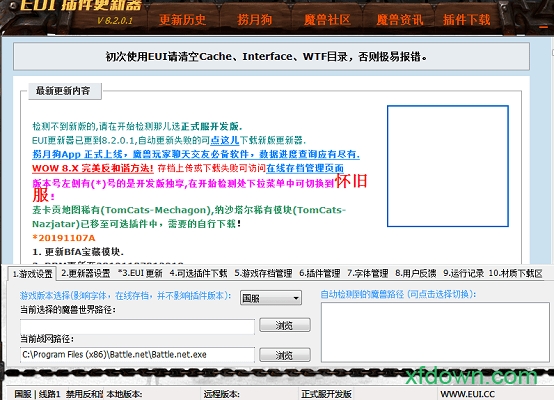Focus the Battle.net.exe path input field
Image resolution: width=554 pixels, height=400 pixels.
coord(137,355)
